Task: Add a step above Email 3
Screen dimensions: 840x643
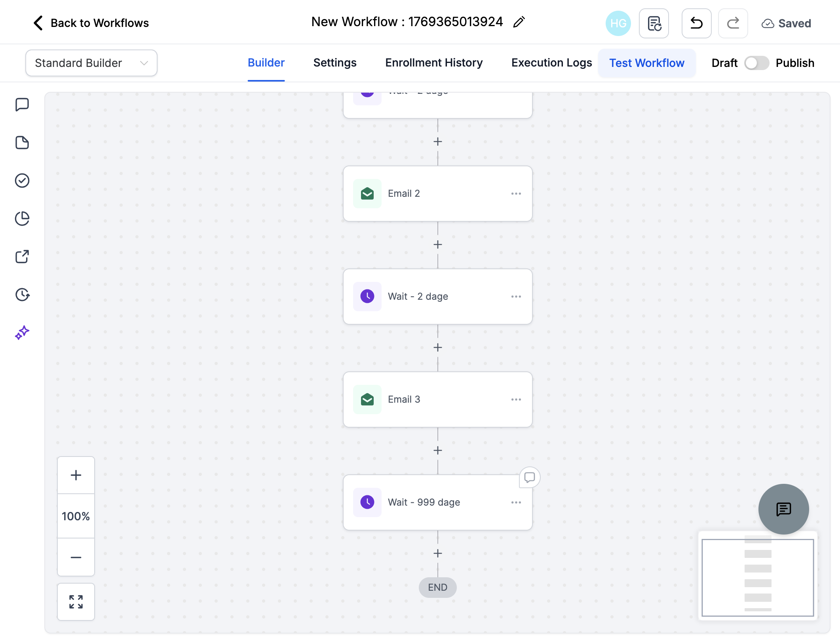Action: pos(437,348)
